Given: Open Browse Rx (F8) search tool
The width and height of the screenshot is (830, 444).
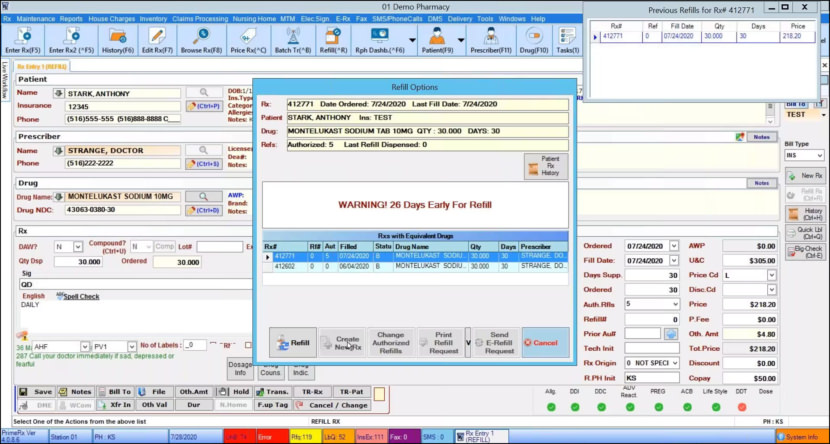Looking at the screenshot, I should point(201,41).
